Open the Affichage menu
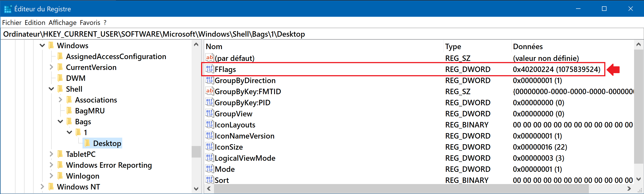Viewport: 644px width, 194px height. click(x=63, y=23)
